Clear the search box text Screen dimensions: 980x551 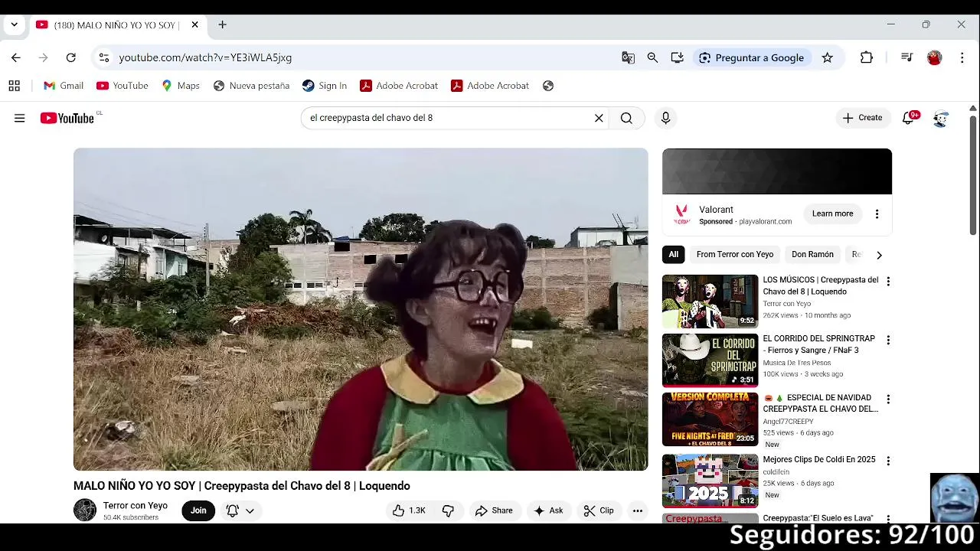click(599, 118)
